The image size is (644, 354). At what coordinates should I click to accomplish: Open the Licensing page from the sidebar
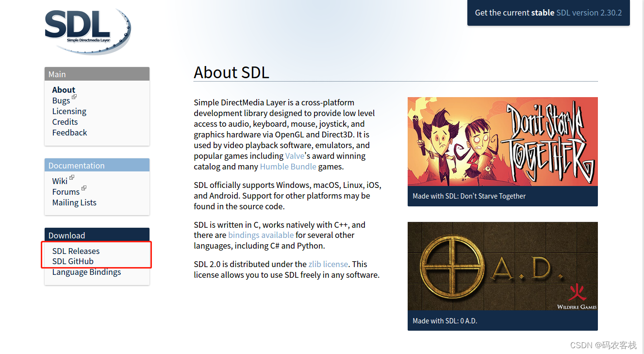pyautogui.click(x=69, y=111)
